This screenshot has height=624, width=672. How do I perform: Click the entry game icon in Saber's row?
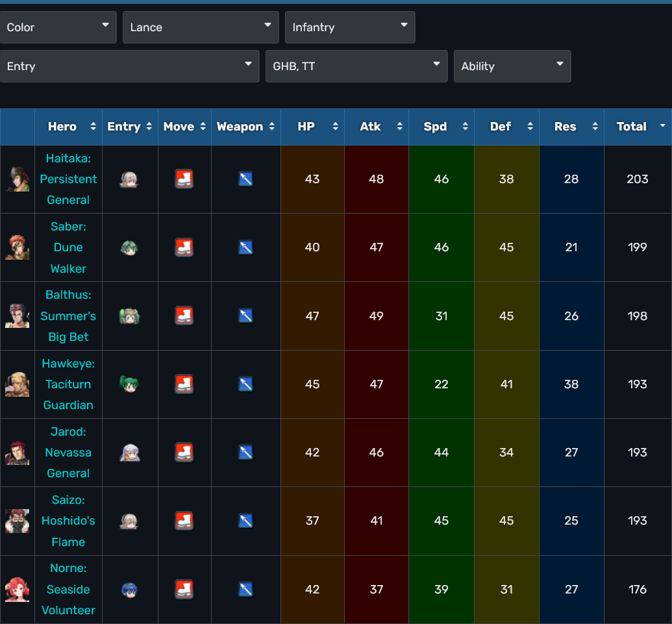pyautogui.click(x=129, y=247)
